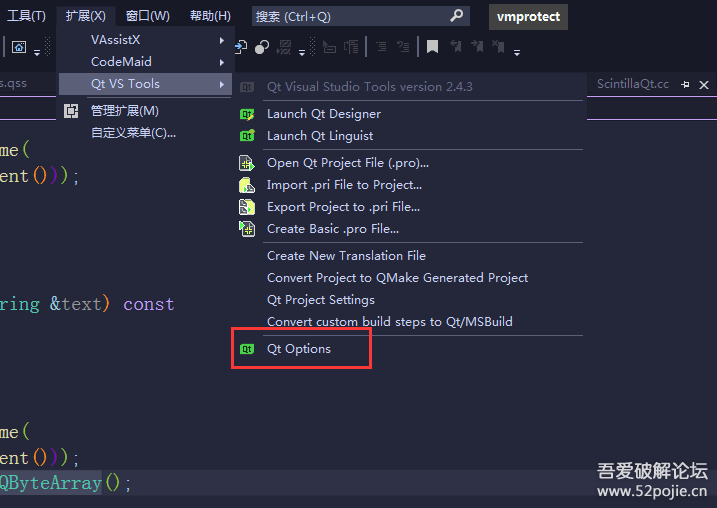This screenshot has width=717, height=508.
Task: Open the 帮助(H) menu
Action: (210, 16)
